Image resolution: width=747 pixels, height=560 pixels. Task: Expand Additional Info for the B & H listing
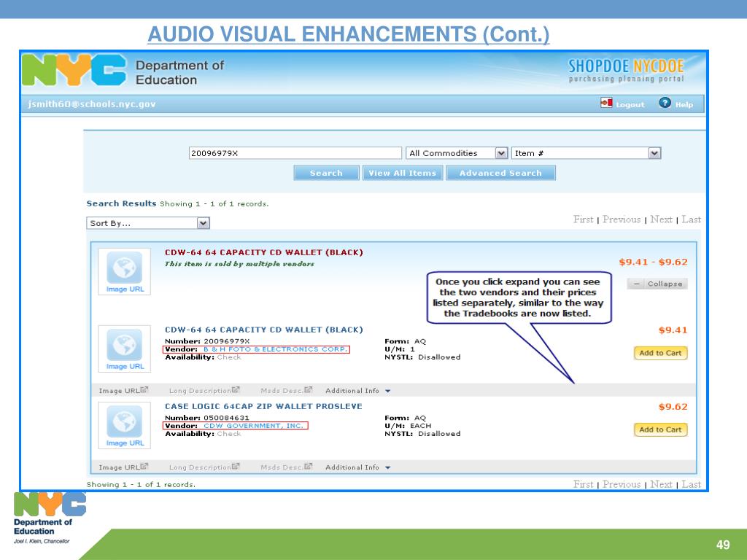(x=357, y=391)
